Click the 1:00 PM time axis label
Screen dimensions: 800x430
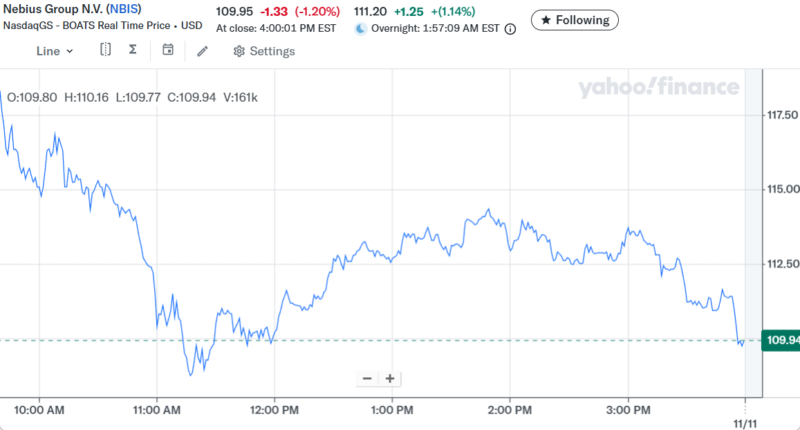[x=391, y=410]
